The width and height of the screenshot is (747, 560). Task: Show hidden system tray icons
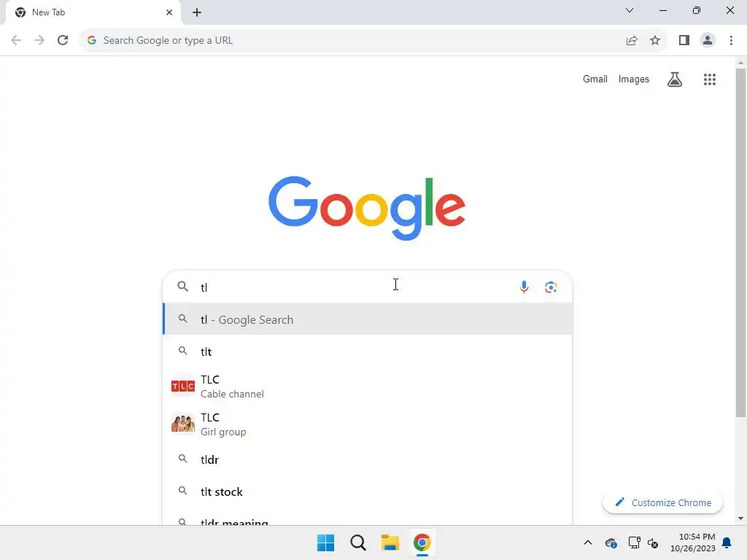tap(588, 542)
